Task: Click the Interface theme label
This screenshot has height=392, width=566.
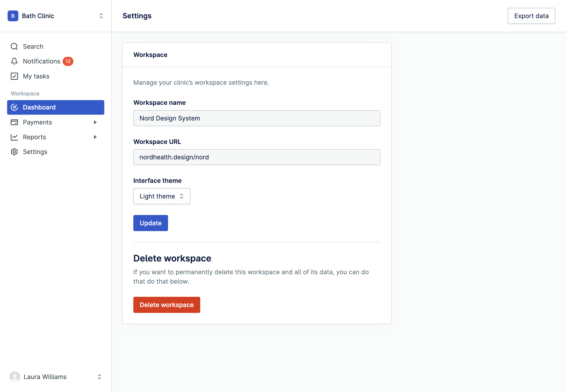Action: 157,181
